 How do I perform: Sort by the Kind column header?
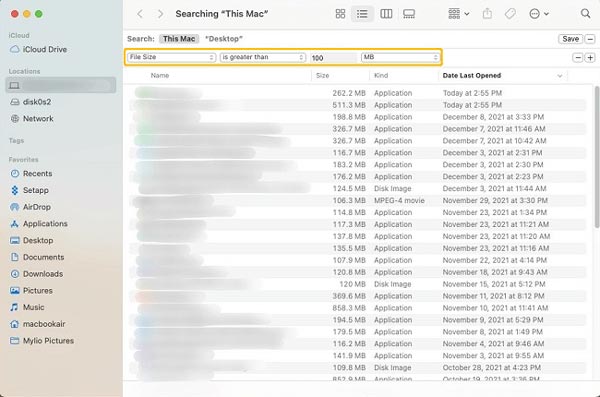tap(381, 75)
